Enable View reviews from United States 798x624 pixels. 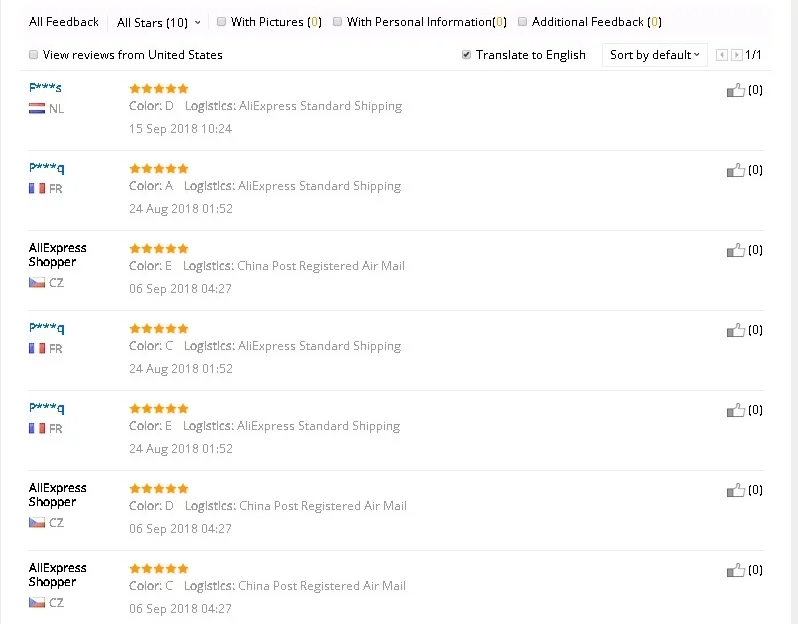coord(34,55)
